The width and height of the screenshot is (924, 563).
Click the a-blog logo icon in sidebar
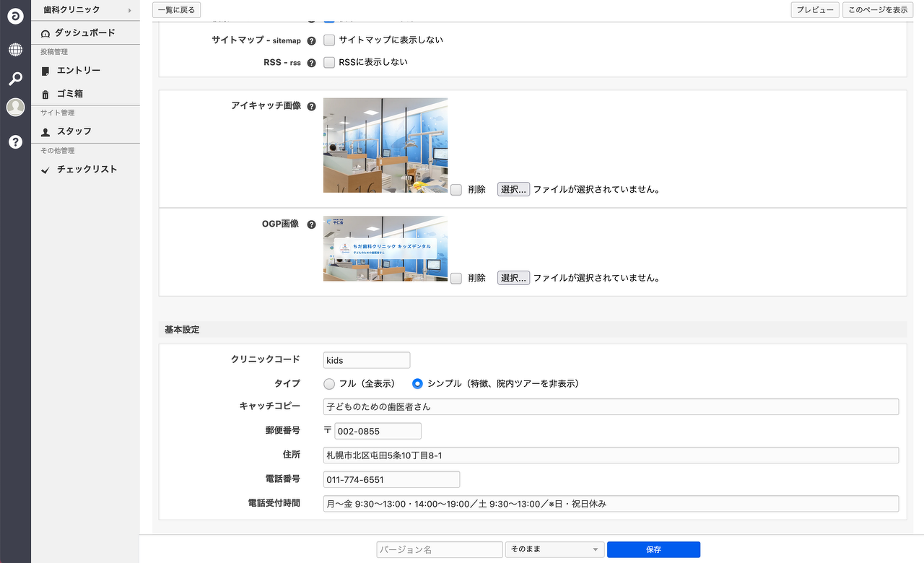15,16
